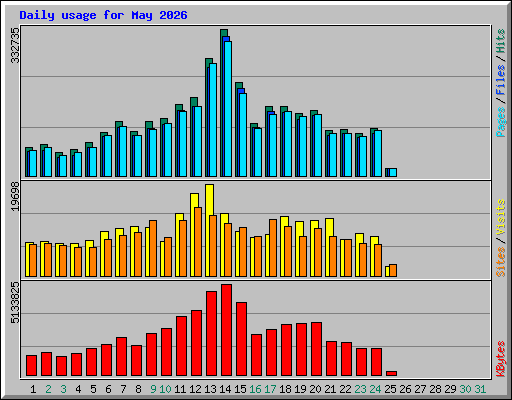512x400 pixels.
Task: Click day 6 on the x-axis
Action: (108, 389)
